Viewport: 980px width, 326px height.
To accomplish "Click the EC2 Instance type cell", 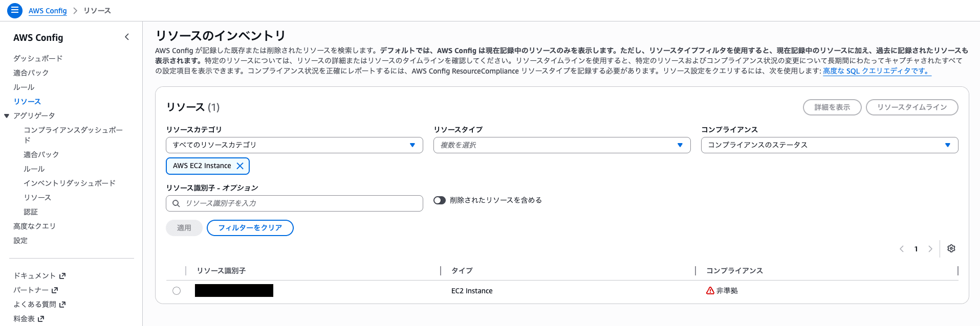I will click(x=472, y=291).
